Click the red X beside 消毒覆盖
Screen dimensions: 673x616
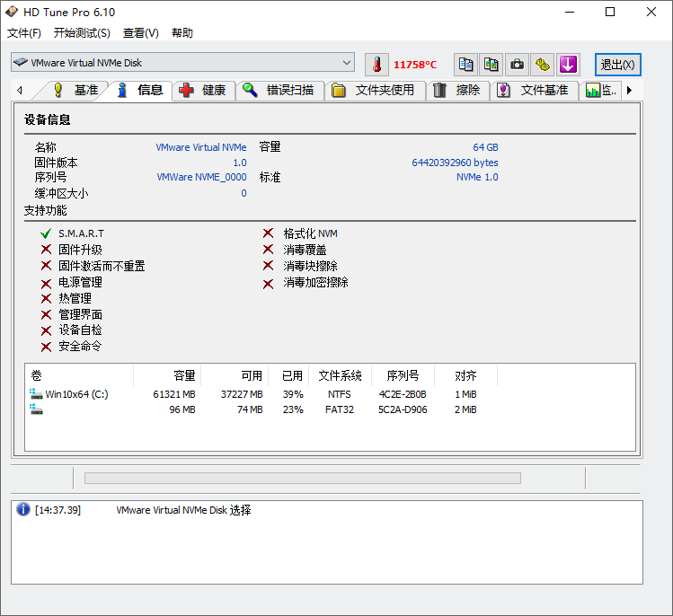pos(268,250)
